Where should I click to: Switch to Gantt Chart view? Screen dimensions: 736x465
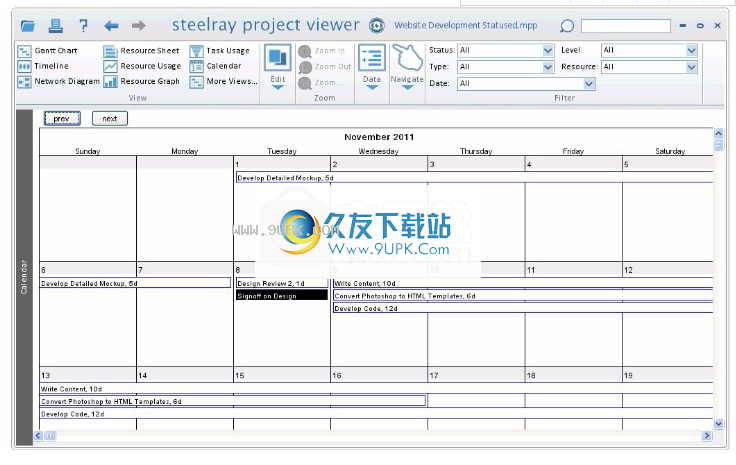47,51
